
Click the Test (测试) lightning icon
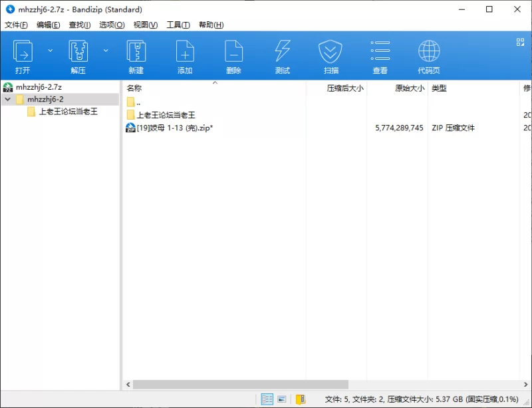pos(282,51)
